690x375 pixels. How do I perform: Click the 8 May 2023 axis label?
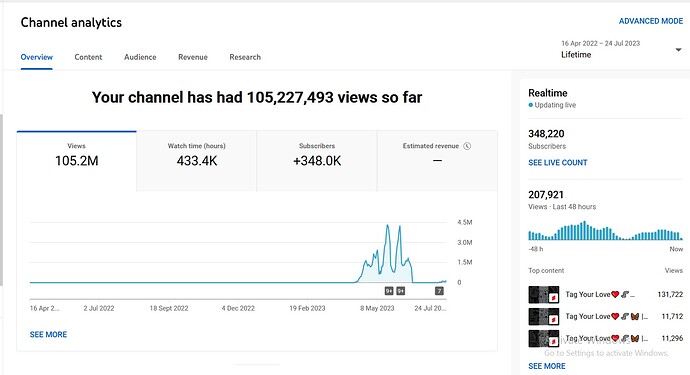pos(377,309)
